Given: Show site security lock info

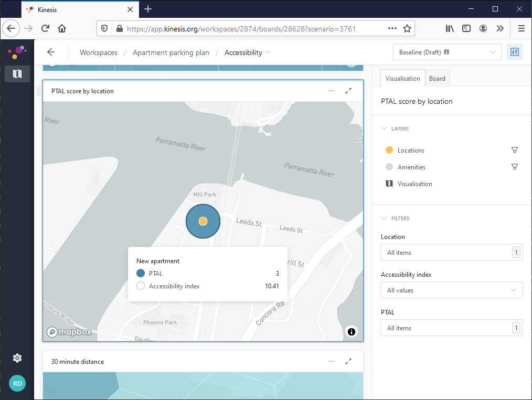Looking at the screenshot, I should 120,28.
